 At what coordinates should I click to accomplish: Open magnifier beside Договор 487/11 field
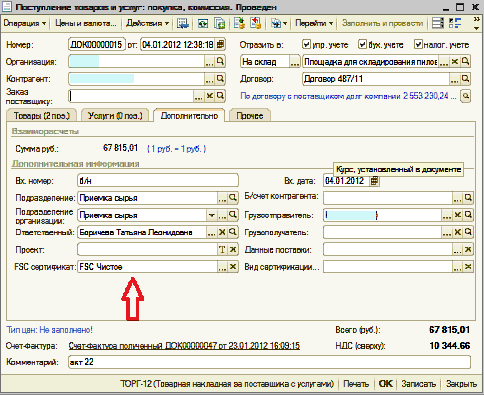pos(465,79)
